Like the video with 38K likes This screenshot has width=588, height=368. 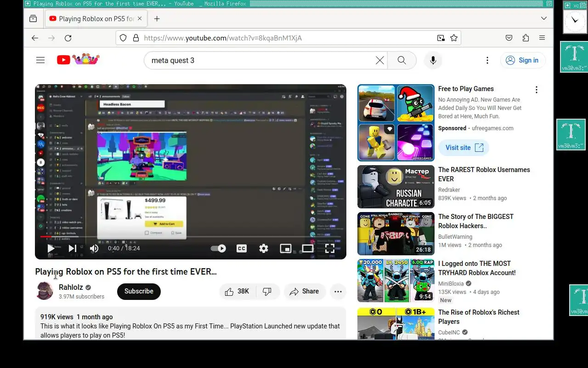[237, 291]
